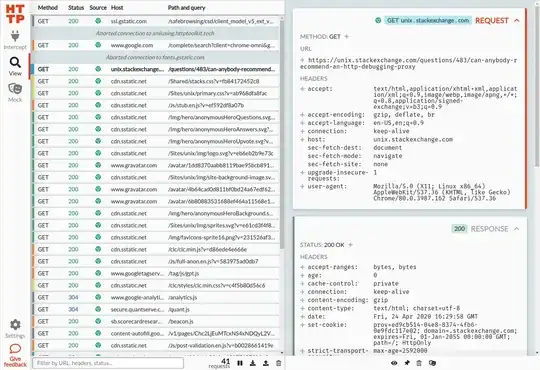
Task: Select the 304 /analytics.js row
Action: coord(156,297)
